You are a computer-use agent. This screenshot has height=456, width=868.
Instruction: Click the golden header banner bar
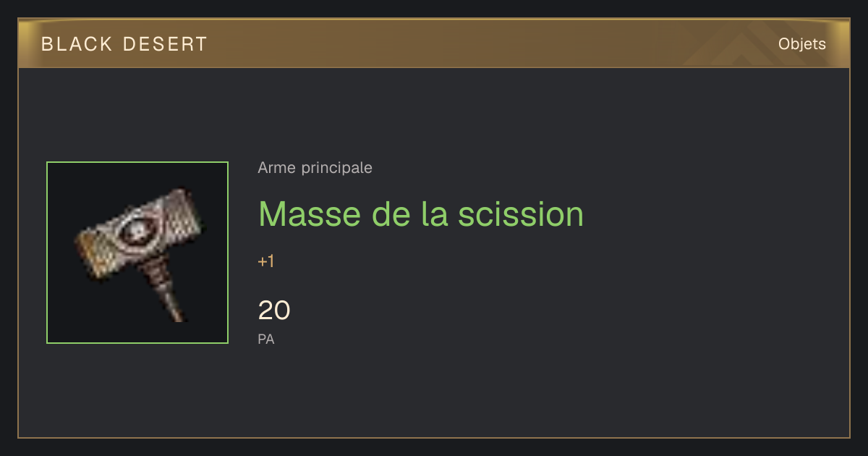coord(434,44)
